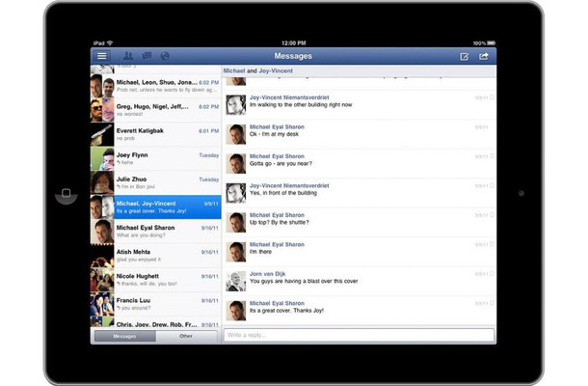Open the hamburger navigation menu

(x=101, y=56)
